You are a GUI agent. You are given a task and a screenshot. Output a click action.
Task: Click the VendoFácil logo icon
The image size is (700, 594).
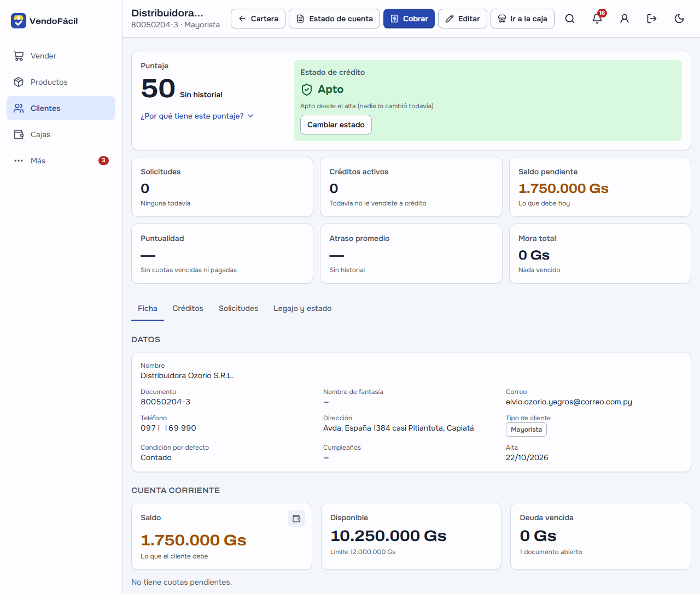[19, 21]
